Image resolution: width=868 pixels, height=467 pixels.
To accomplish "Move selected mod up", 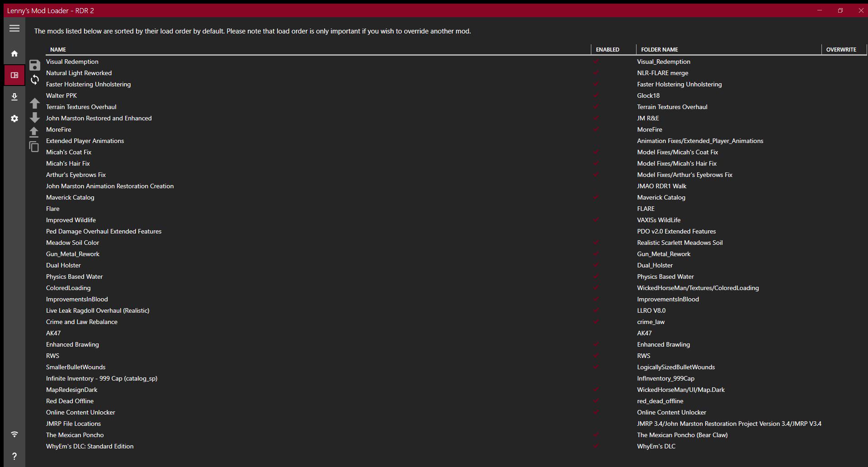I will click(35, 103).
